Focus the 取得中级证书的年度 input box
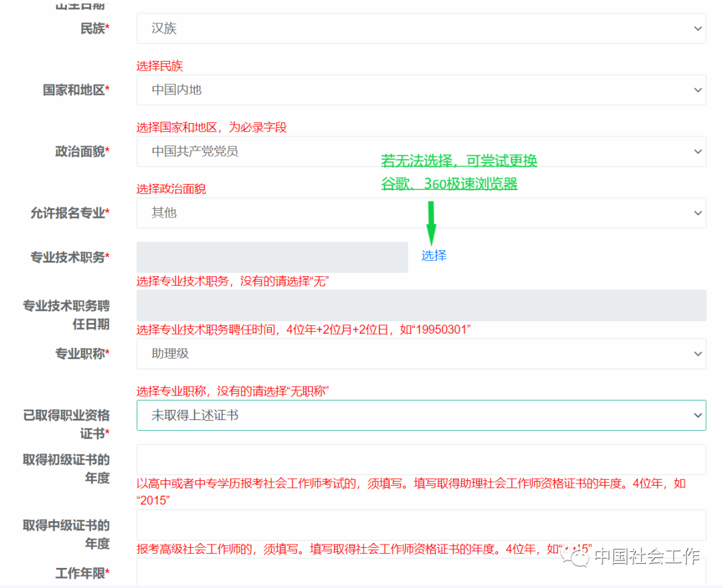The image size is (723, 588). click(420, 524)
